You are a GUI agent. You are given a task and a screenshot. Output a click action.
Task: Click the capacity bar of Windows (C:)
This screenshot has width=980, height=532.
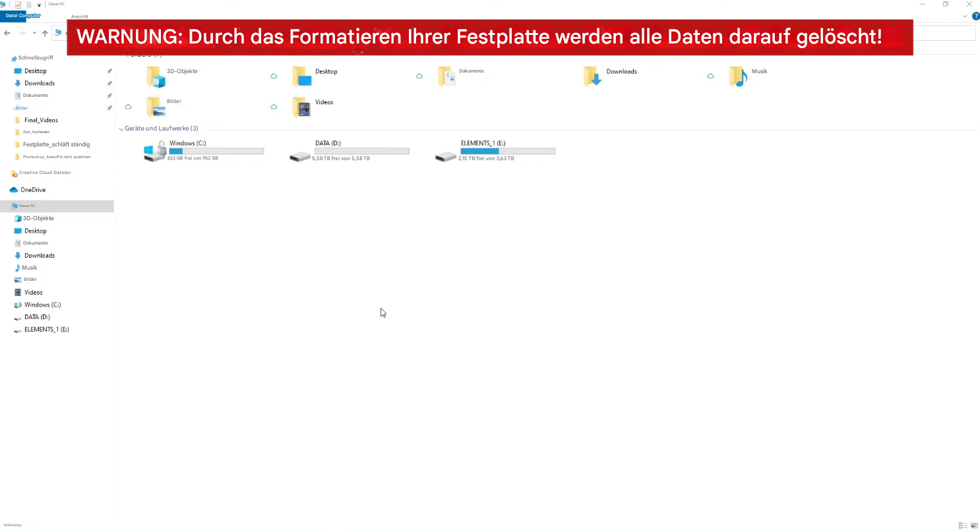[x=216, y=151]
